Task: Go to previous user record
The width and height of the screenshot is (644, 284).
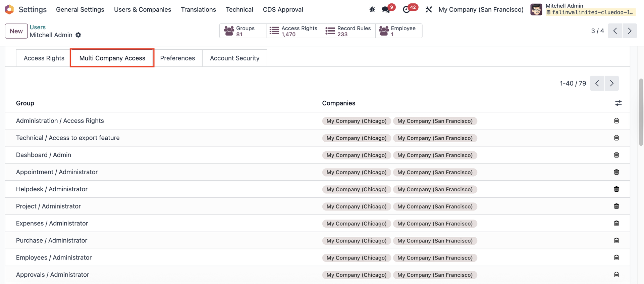Action: (615, 31)
